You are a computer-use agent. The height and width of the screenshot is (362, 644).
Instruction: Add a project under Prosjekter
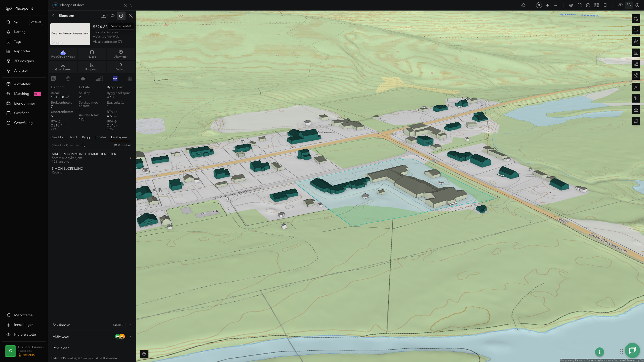coord(130,348)
